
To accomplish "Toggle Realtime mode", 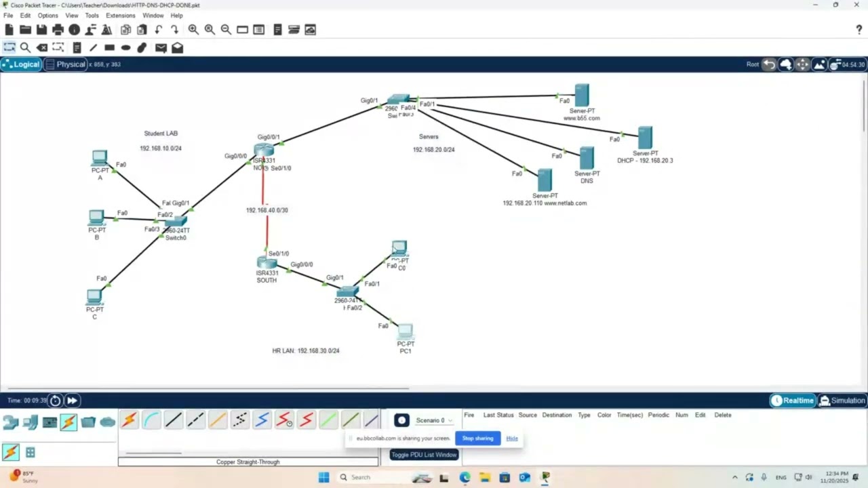I will [792, 401].
